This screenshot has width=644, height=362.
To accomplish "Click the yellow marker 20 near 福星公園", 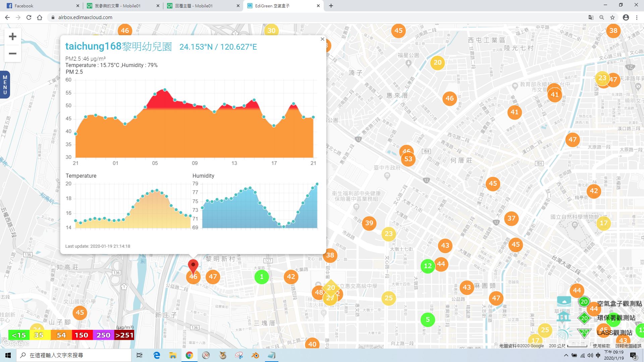I will (x=437, y=63).
